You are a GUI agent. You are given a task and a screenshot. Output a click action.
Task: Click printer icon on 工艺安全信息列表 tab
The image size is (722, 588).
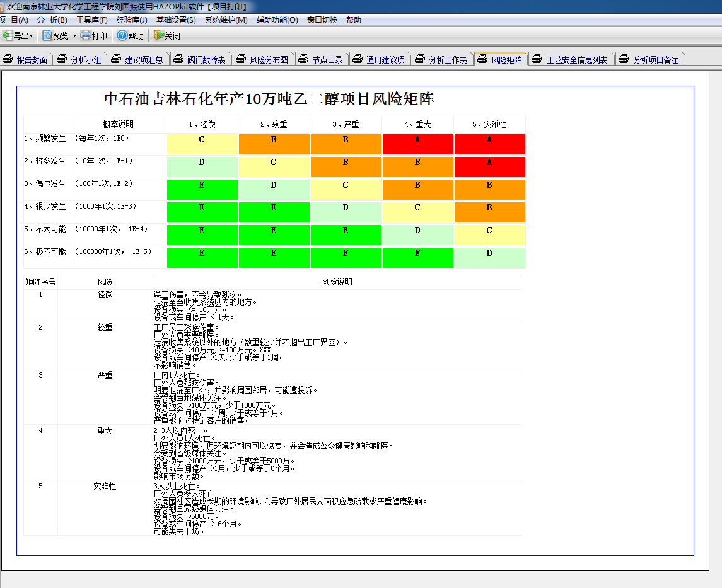[537, 59]
